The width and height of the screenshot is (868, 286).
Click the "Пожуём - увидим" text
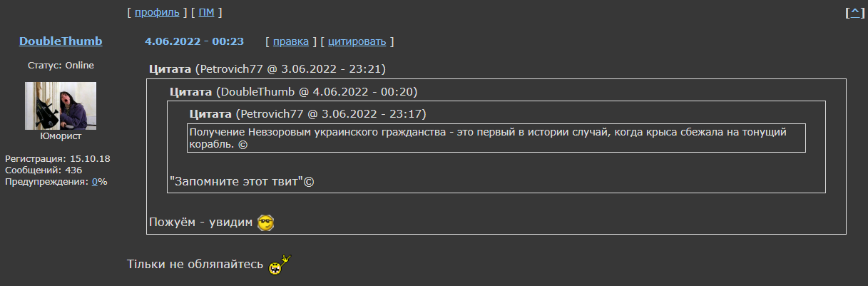click(201, 223)
